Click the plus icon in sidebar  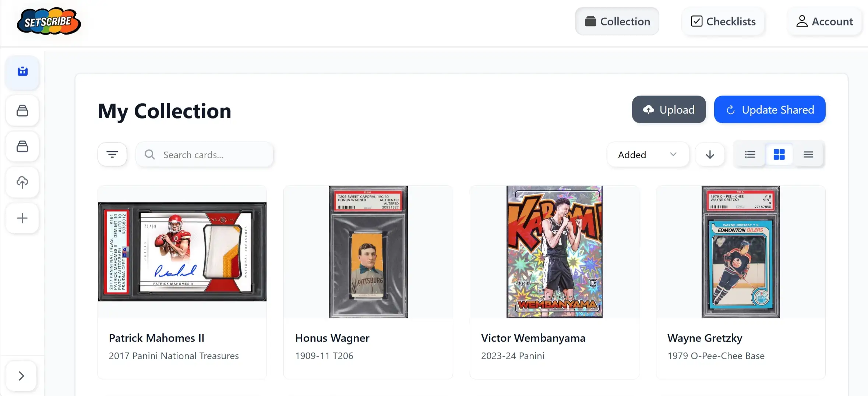coord(22,218)
